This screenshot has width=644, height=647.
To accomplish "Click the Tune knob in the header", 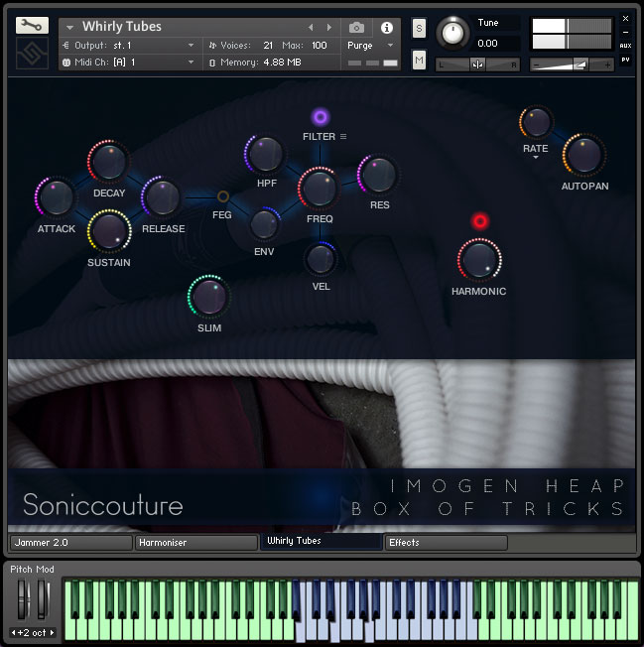I will [x=452, y=33].
